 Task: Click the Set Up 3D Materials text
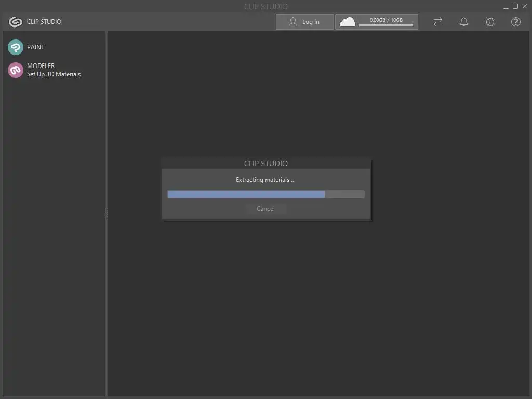click(54, 74)
